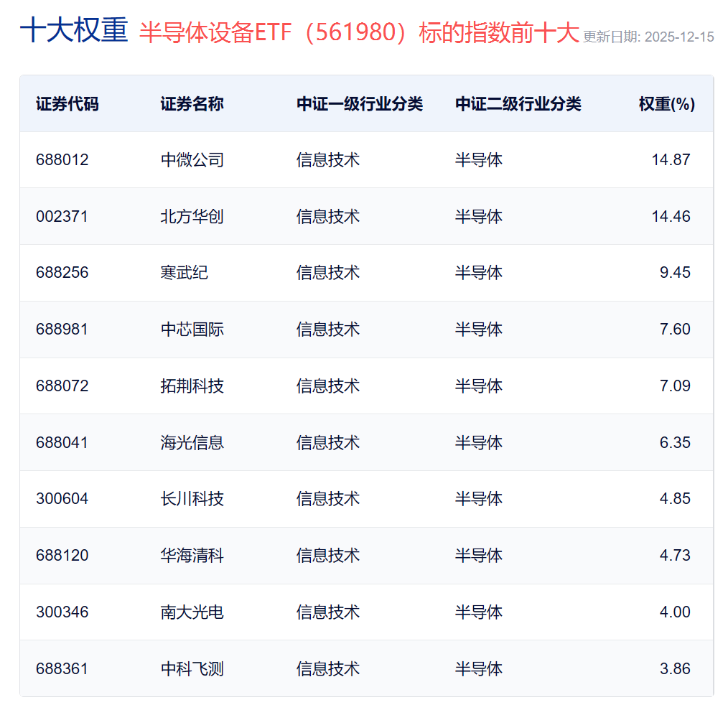
Task: Click 信息技术 in the 中芯国际 row
Action: click(328, 330)
